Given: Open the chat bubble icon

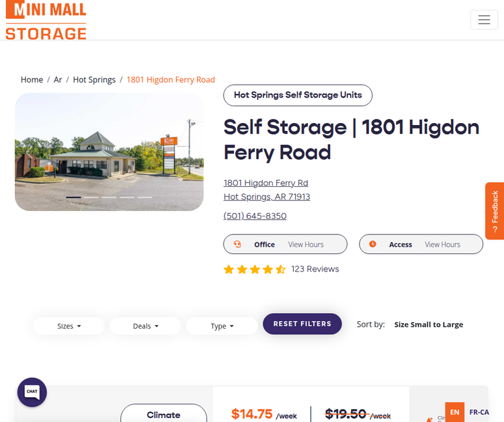Looking at the screenshot, I should pyautogui.click(x=32, y=392).
